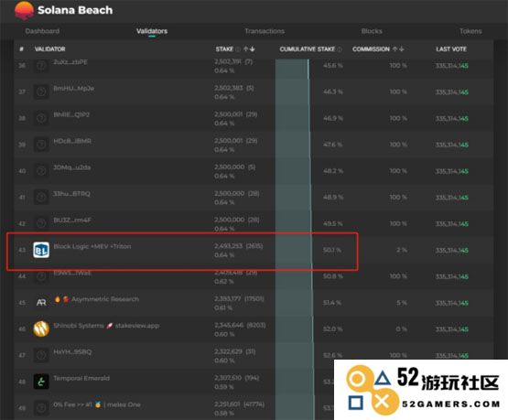This screenshot has height=420, width=508.
Task: Click the 5 % commission for Asymmetric Research
Action: click(402, 303)
